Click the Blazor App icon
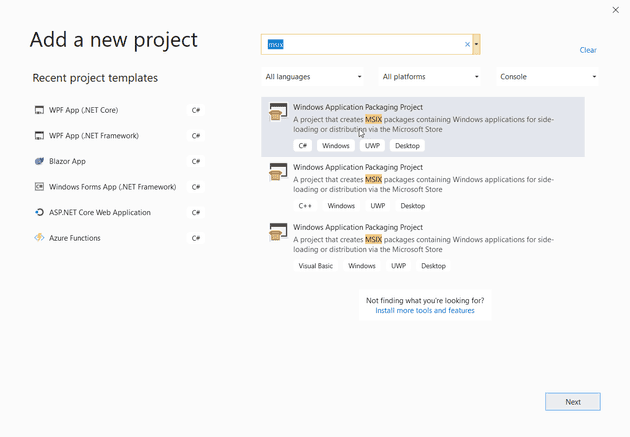The height and width of the screenshot is (437, 630). click(x=39, y=161)
